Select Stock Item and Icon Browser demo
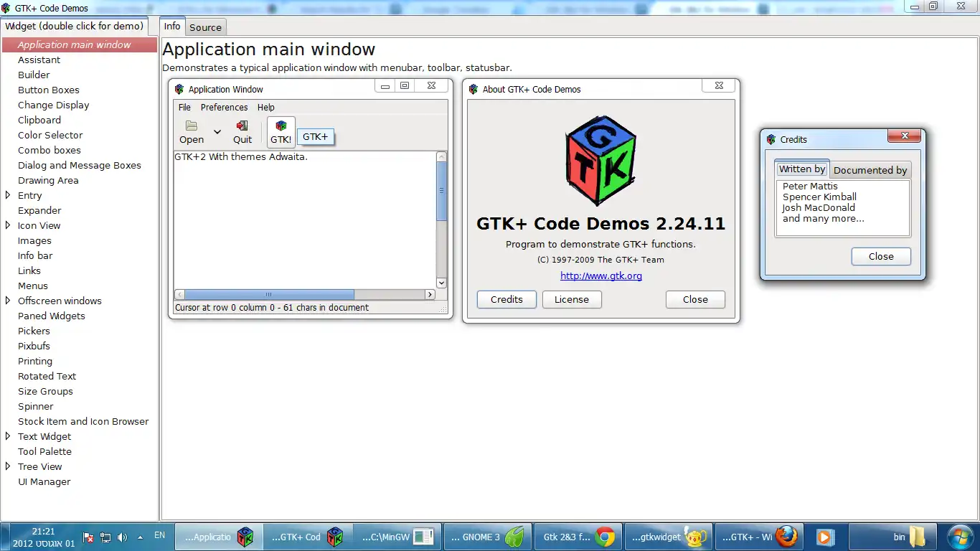This screenshot has width=980, height=551. (80, 421)
